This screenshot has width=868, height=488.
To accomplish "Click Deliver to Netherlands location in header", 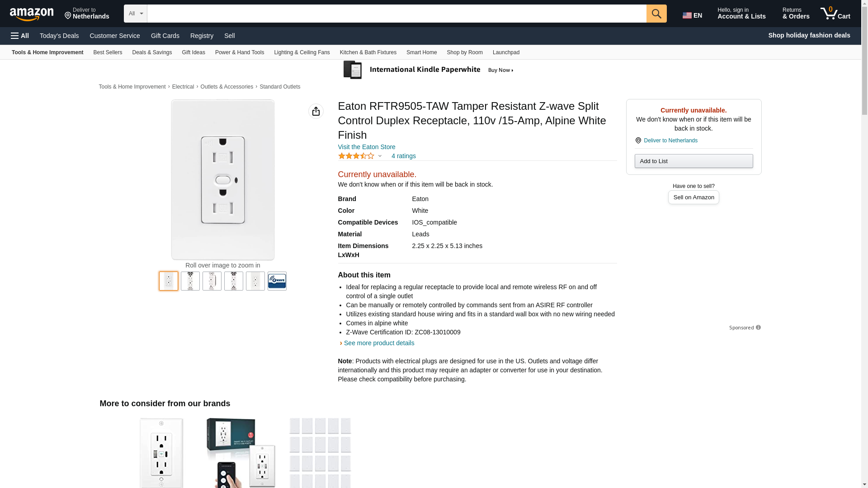I will pos(87,14).
